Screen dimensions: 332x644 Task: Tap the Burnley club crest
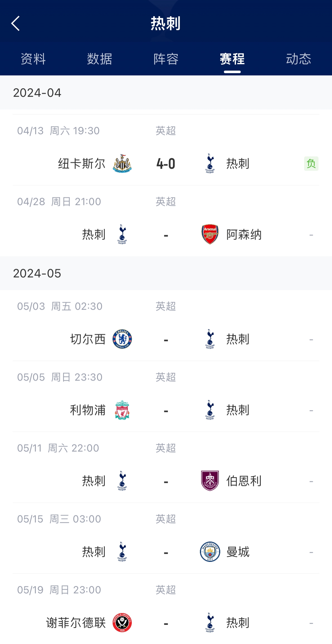[210, 481]
